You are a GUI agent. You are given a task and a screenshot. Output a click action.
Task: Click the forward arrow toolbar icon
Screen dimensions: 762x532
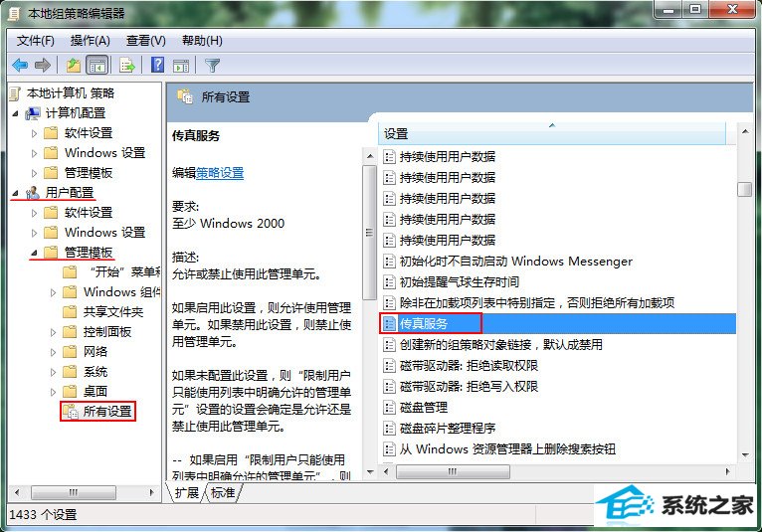click(43, 65)
